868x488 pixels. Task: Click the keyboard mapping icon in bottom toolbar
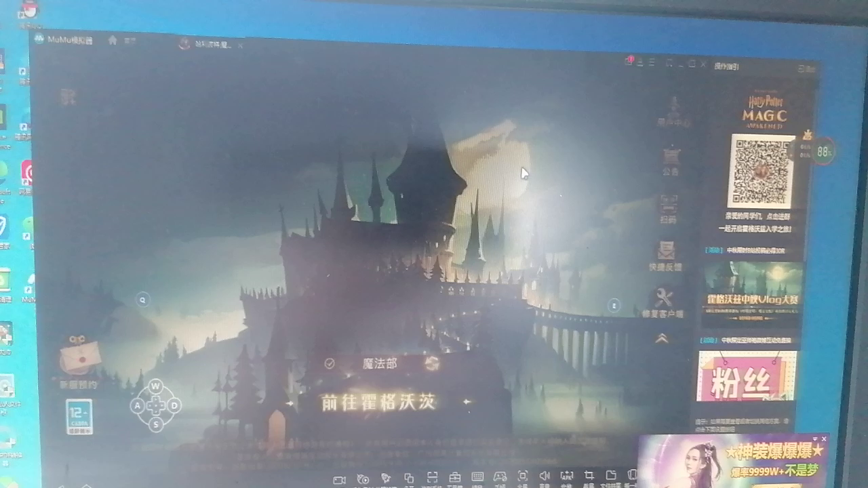pyautogui.click(x=477, y=477)
